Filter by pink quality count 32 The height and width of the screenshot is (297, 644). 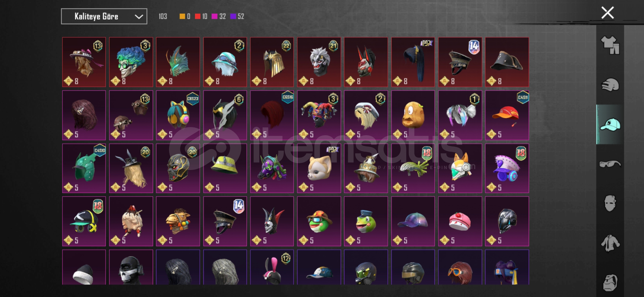click(219, 16)
